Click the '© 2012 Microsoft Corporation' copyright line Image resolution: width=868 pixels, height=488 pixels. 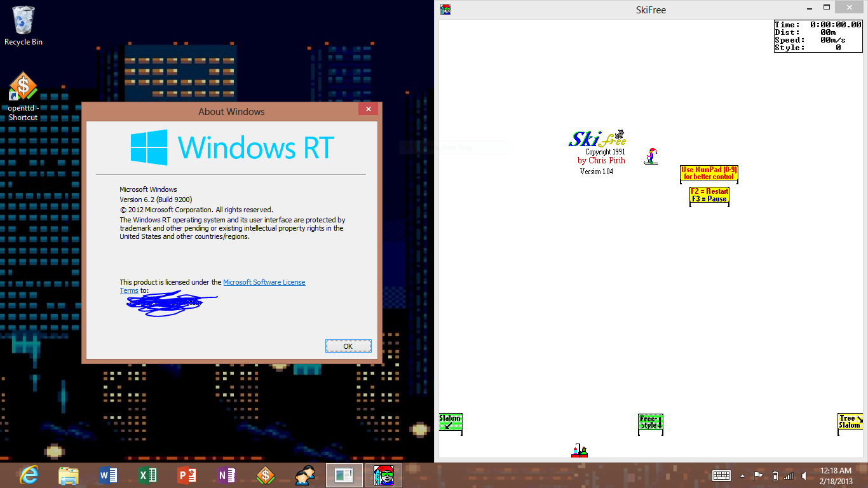(196, 210)
